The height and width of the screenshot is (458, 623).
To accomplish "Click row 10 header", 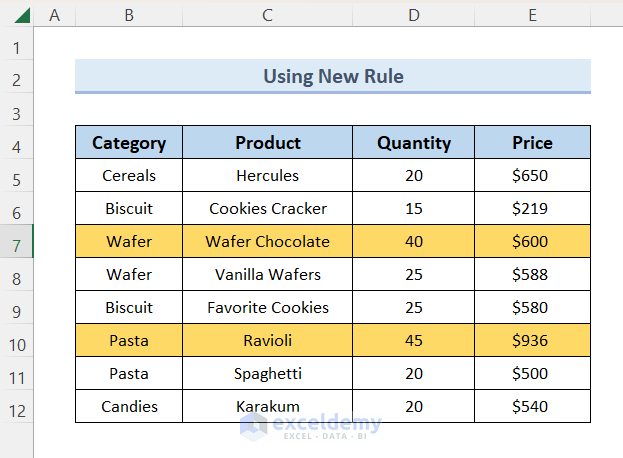I will 17,341.
